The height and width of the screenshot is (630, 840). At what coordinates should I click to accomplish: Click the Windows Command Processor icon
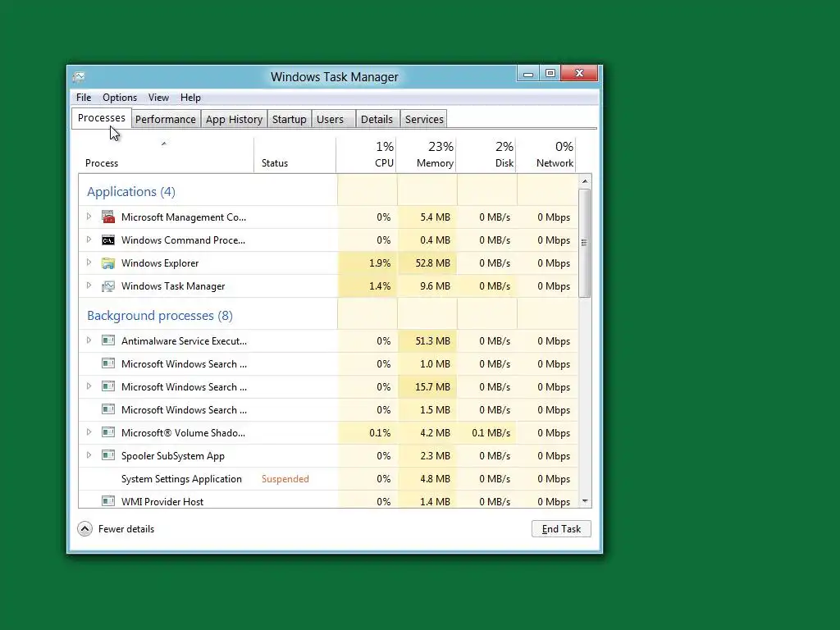pos(108,240)
